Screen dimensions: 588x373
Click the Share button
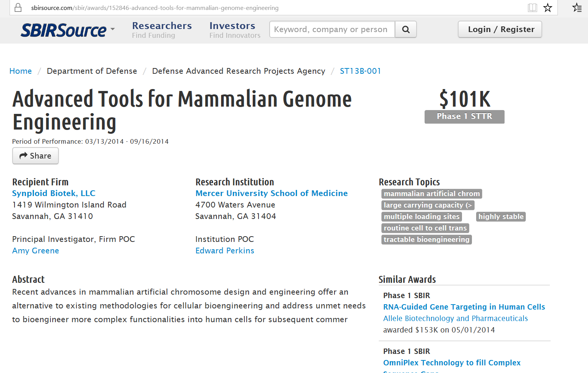tap(36, 156)
